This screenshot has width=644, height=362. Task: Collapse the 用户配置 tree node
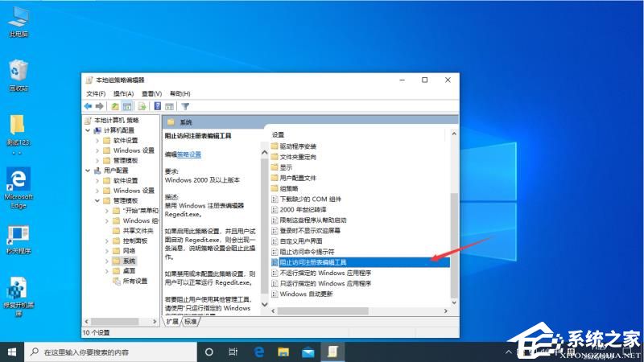[x=89, y=171]
